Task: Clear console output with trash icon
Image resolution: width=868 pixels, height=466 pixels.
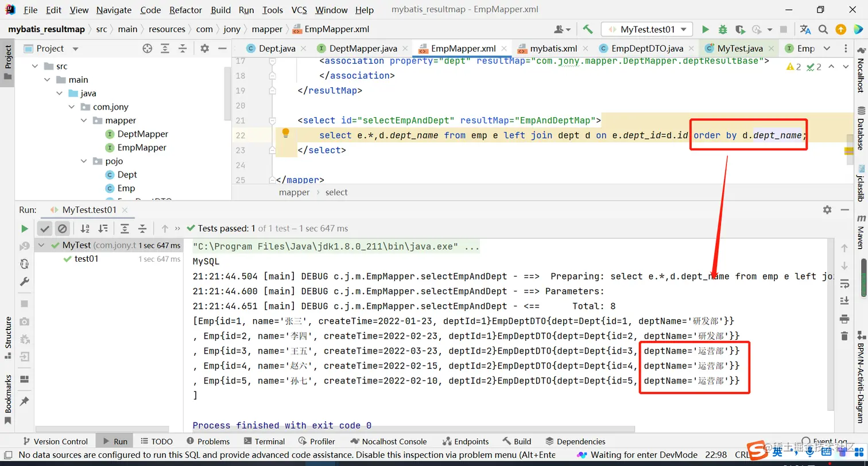Action: pyautogui.click(x=844, y=336)
